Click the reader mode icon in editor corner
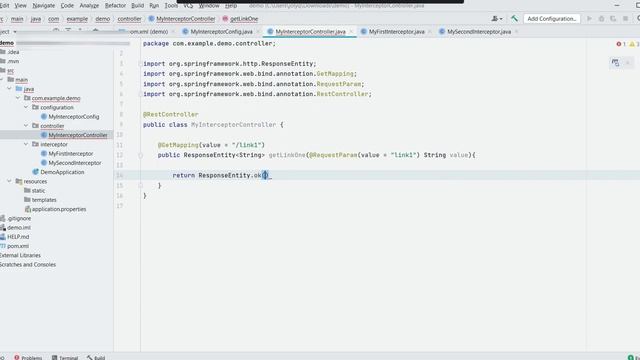 click(x=615, y=62)
